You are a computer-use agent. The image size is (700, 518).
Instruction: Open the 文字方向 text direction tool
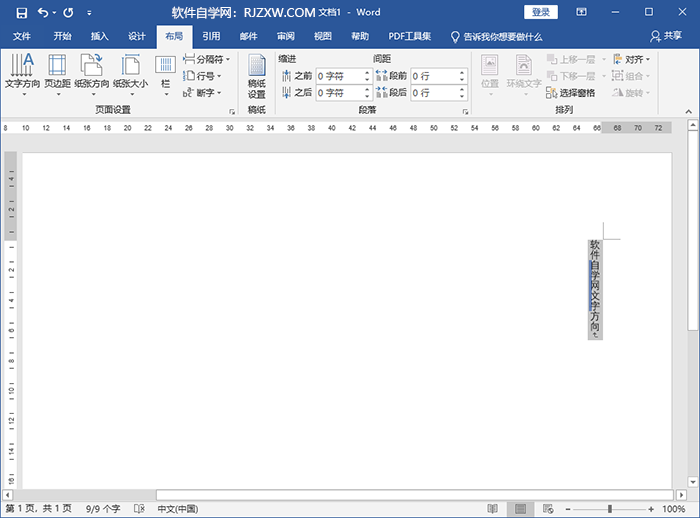click(x=22, y=75)
